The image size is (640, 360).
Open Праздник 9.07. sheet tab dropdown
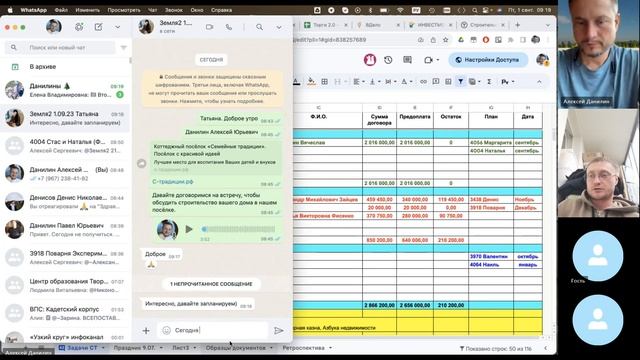pos(161,348)
